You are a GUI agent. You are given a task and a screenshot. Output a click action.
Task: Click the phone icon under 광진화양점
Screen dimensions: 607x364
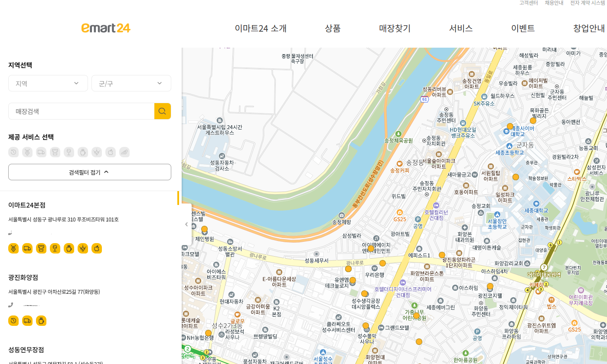[x=10, y=305]
